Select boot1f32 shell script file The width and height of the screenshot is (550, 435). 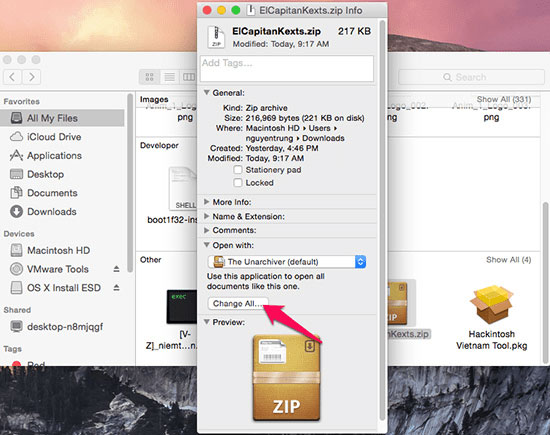coord(182,189)
